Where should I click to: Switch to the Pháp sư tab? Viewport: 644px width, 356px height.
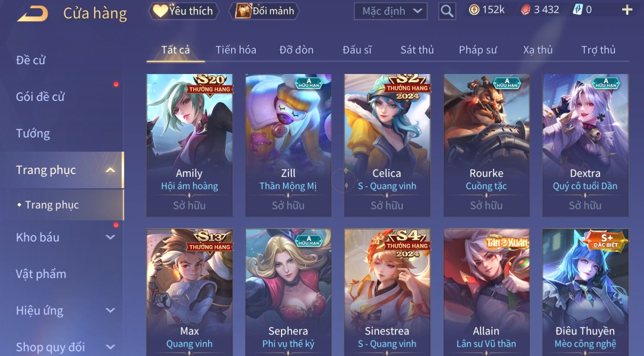point(478,50)
